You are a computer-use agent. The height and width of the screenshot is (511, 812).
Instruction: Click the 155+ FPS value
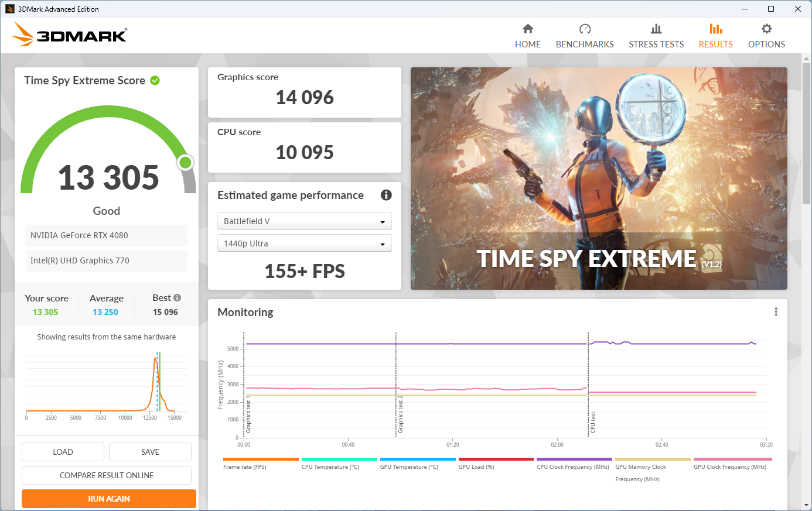pos(305,271)
